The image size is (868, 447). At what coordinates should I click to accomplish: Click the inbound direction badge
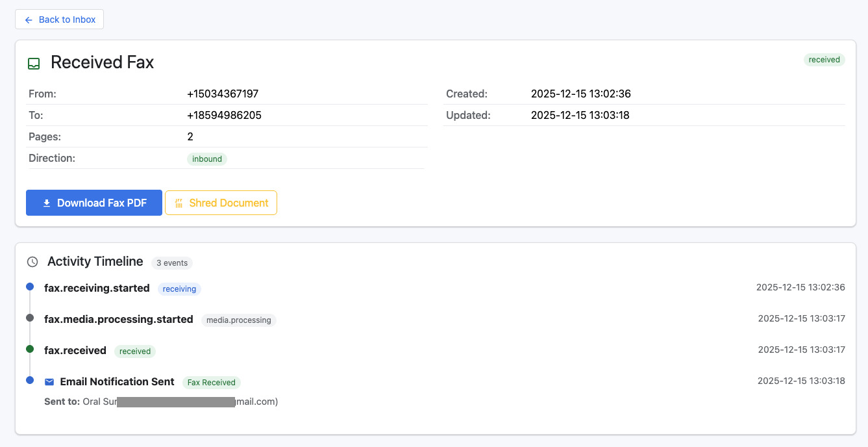(x=207, y=159)
